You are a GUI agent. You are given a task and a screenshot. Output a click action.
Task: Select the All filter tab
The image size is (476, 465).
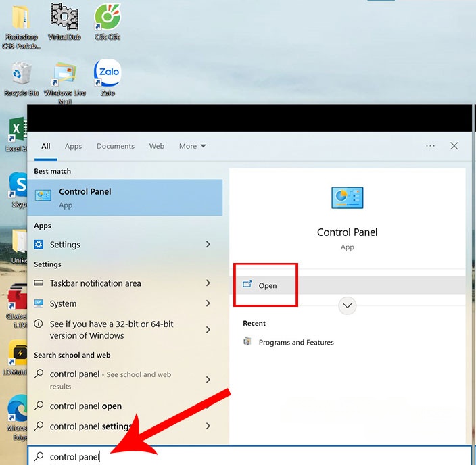click(x=46, y=146)
